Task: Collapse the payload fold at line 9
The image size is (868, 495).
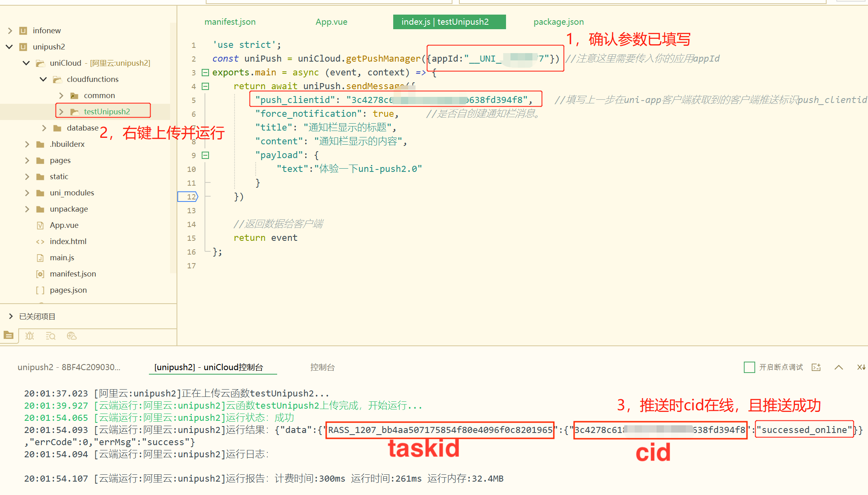Action: click(205, 155)
